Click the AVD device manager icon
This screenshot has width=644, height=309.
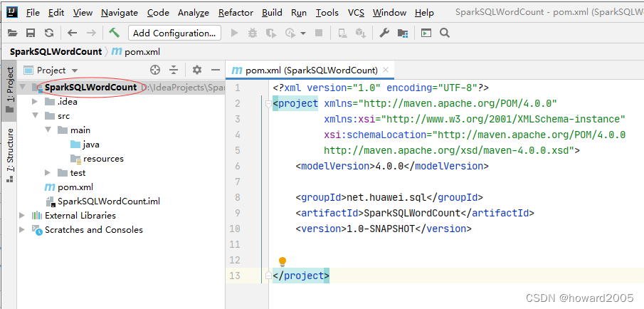[342, 33]
